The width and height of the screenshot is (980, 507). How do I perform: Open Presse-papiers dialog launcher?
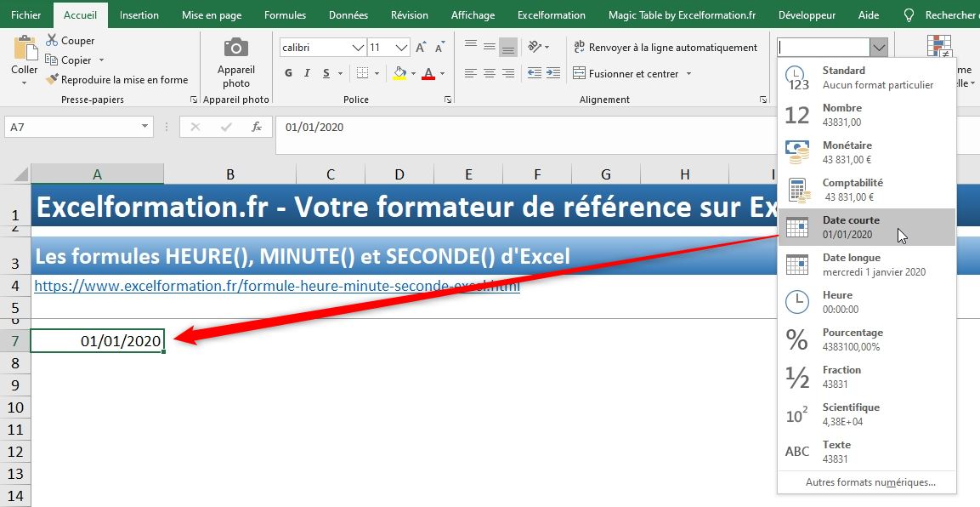193,100
